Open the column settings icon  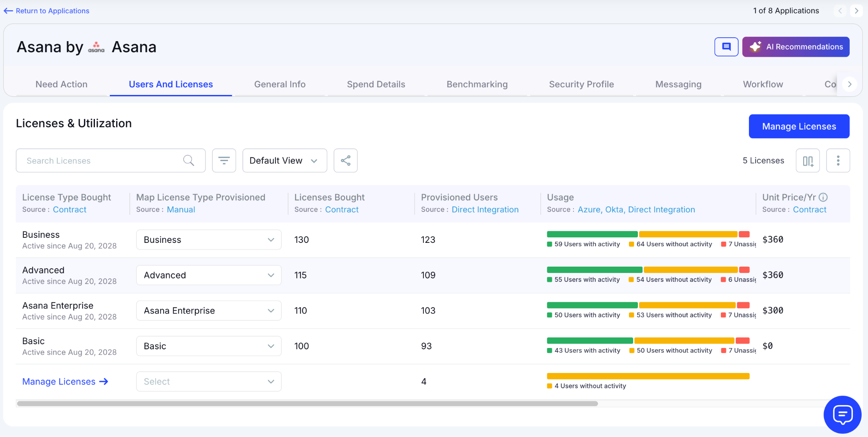(808, 161)
